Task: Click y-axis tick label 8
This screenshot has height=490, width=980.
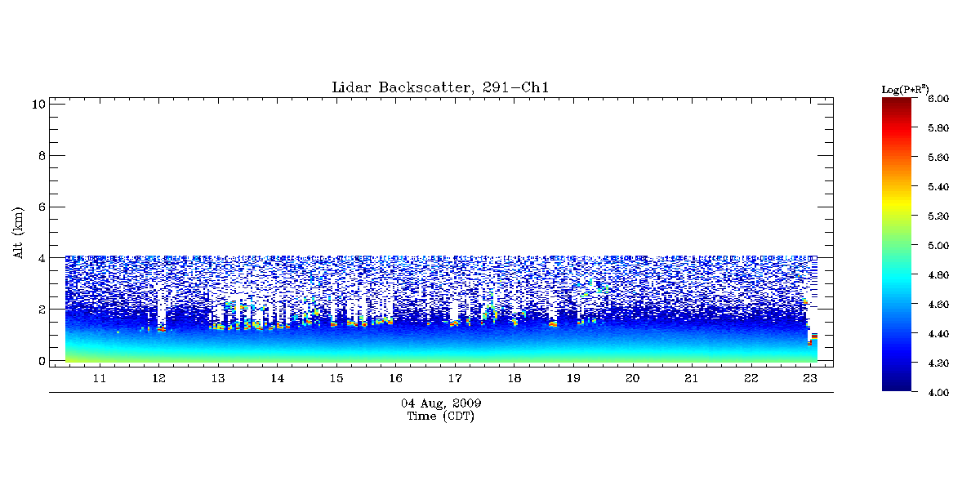Action: tap(41, 155)
